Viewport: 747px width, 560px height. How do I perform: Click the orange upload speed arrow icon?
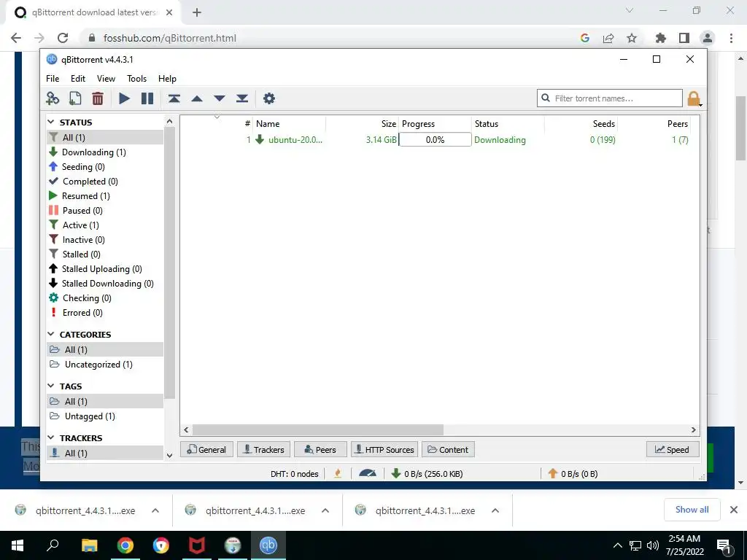tap(553, 473)
